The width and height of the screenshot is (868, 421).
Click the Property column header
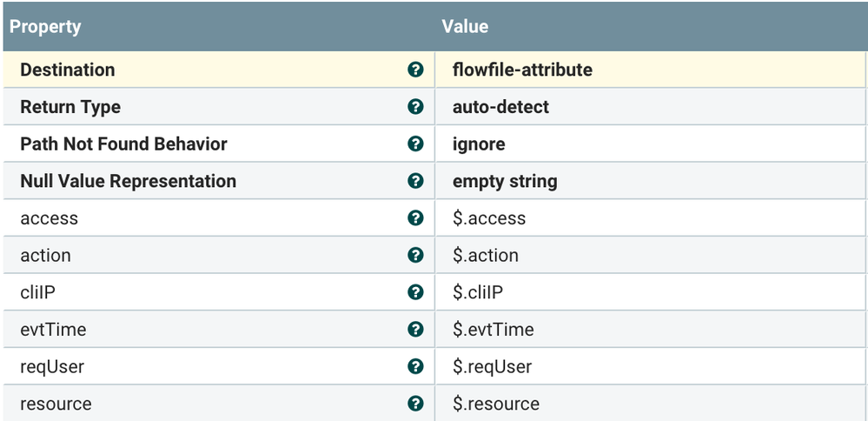pos(45,26)
